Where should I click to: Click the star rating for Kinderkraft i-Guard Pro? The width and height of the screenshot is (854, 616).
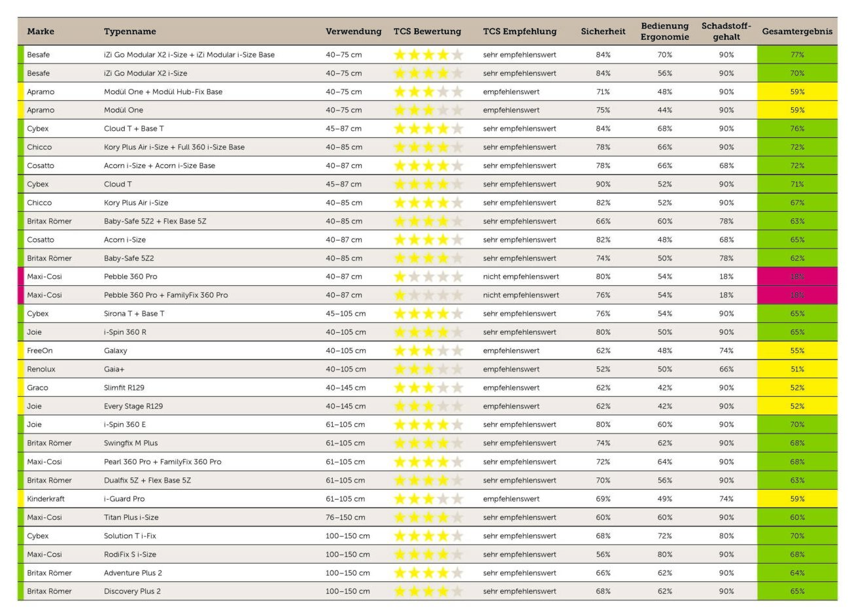tap(428, 499)
